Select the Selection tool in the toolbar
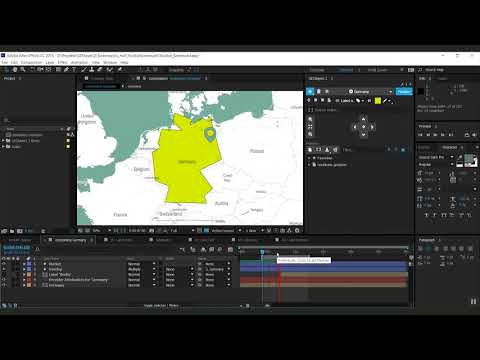The width and height of the screenshot is (480, 360). [x=7, y=70]
